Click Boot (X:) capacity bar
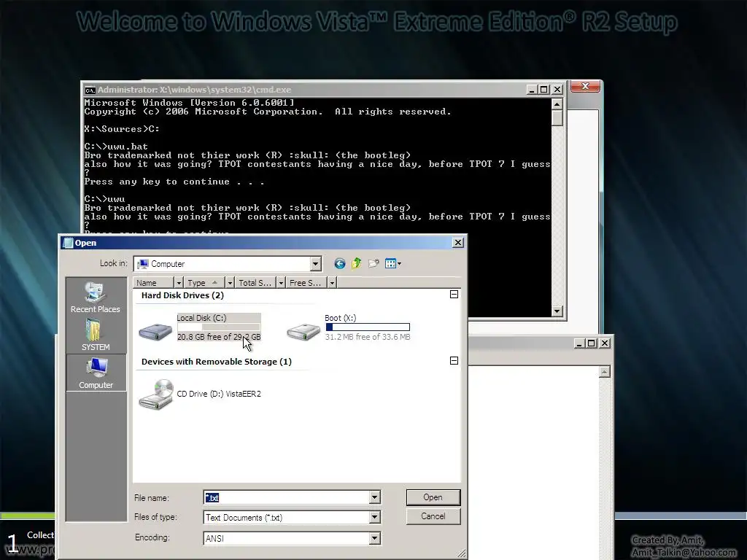The image size is (747, 560). point(368,327)
